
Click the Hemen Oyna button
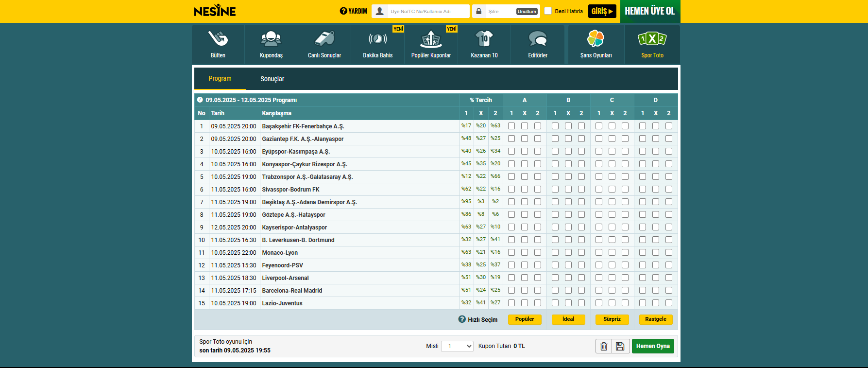pyautogui.click(x=653, y=346)
